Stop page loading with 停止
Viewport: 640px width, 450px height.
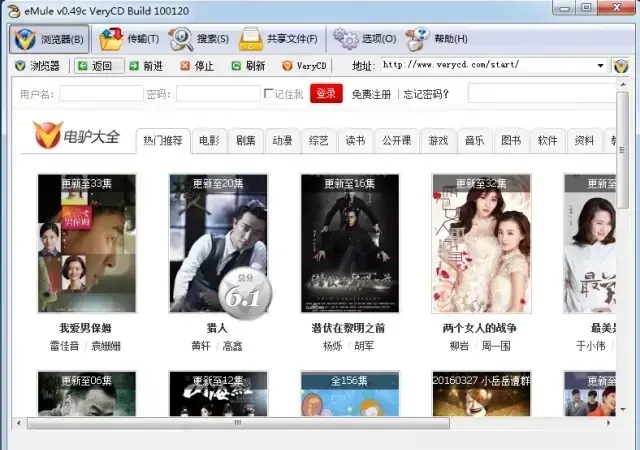tap(197, 66)
